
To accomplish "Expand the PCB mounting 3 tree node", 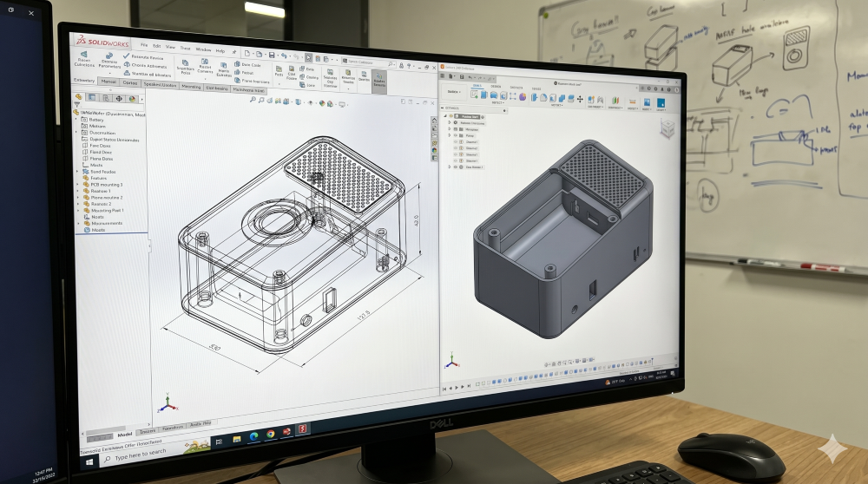I will tap(77, 184).
